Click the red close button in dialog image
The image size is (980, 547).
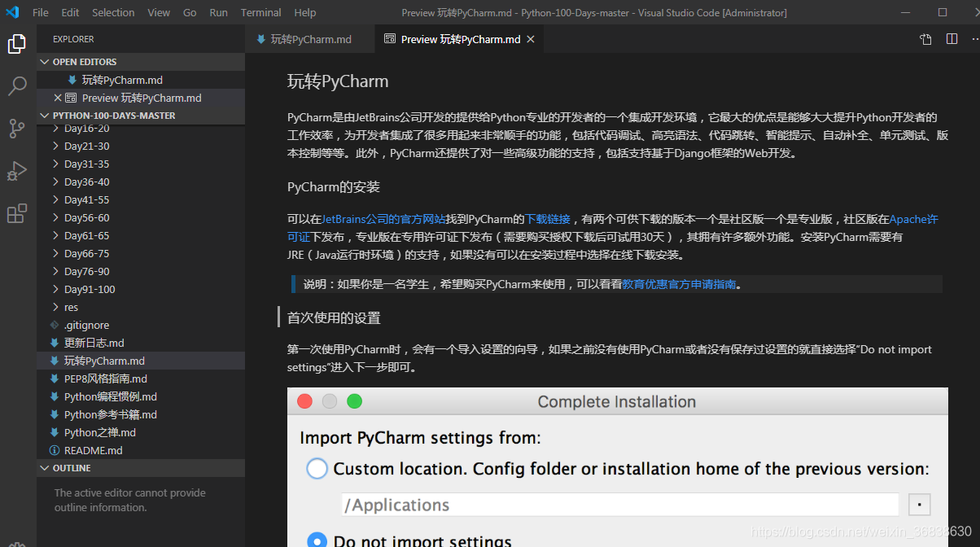pos(305,401)
